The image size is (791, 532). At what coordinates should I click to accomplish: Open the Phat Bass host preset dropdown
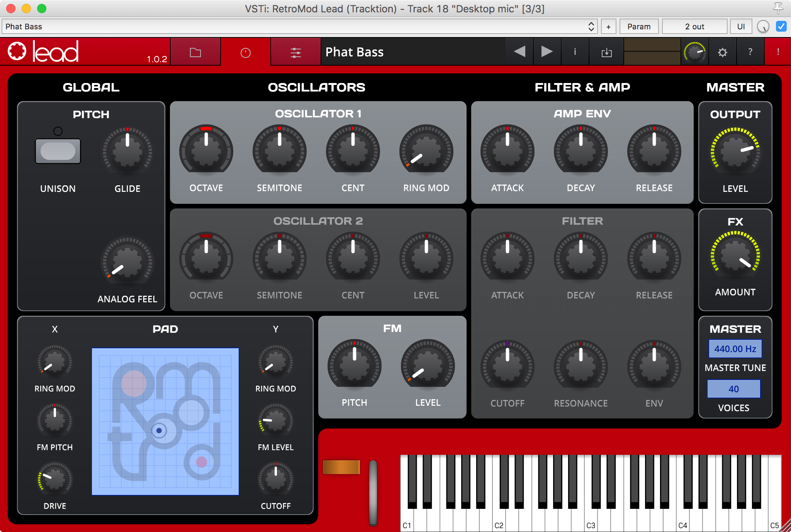point(299,27)
